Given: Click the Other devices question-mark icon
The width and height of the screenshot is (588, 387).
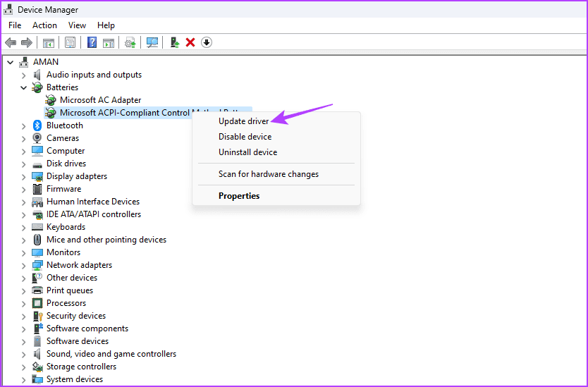Looking at the screenshot, I should pos(37,278).
